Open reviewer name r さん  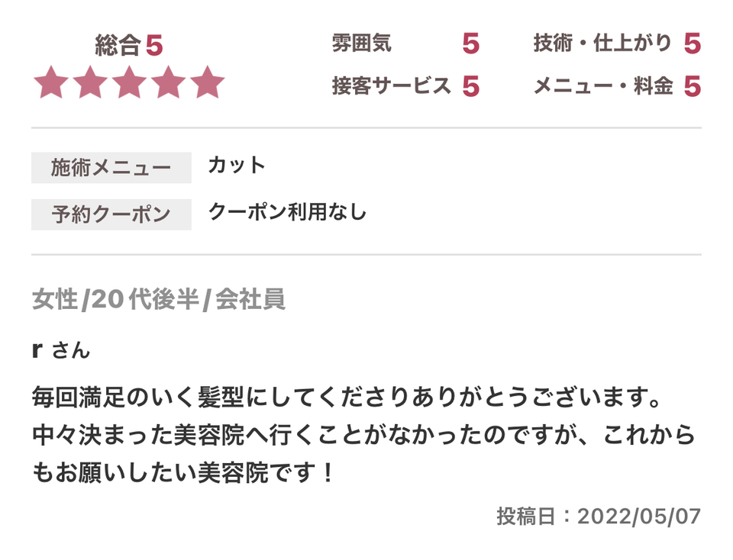point(61,350)
